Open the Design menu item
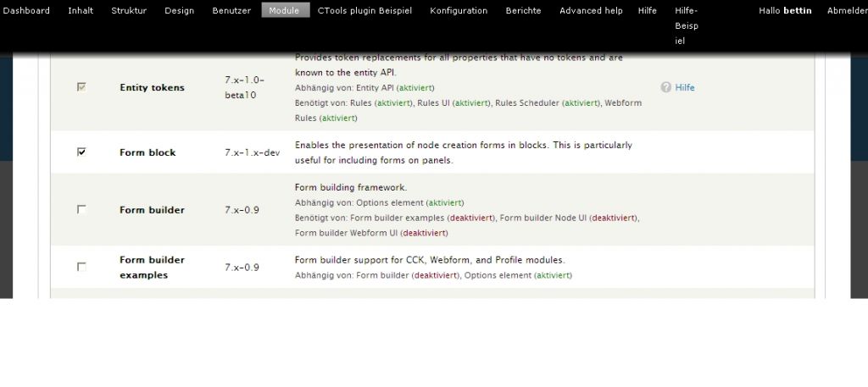Viewport: 868px width, 387px height. pos(179,11)
